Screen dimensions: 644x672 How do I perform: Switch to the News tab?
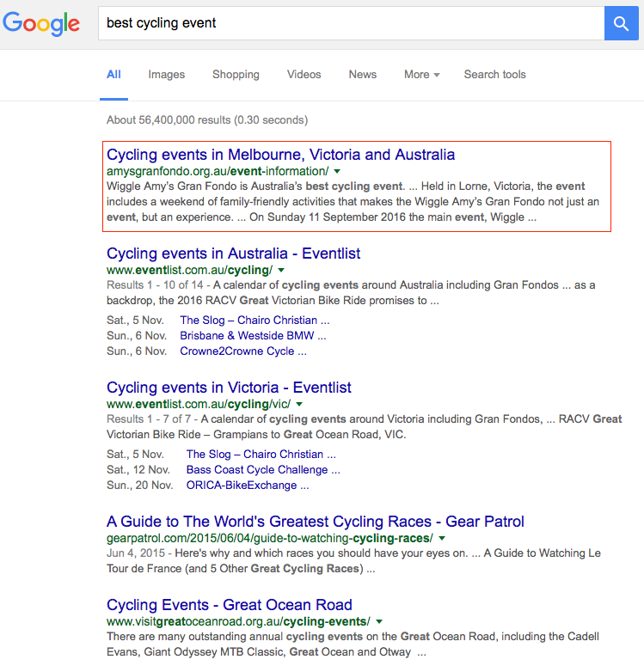363,75
